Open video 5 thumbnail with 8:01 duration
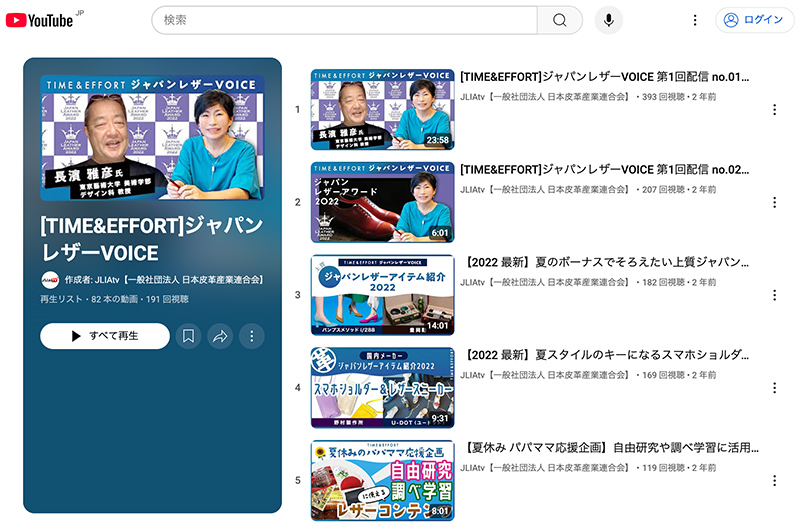The image size is (800, 530). (382, 481)
